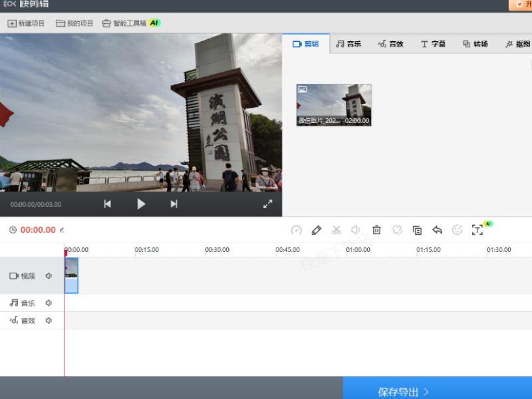Switch to the 转场 (Transitions) tab

(x=475, y=44)
